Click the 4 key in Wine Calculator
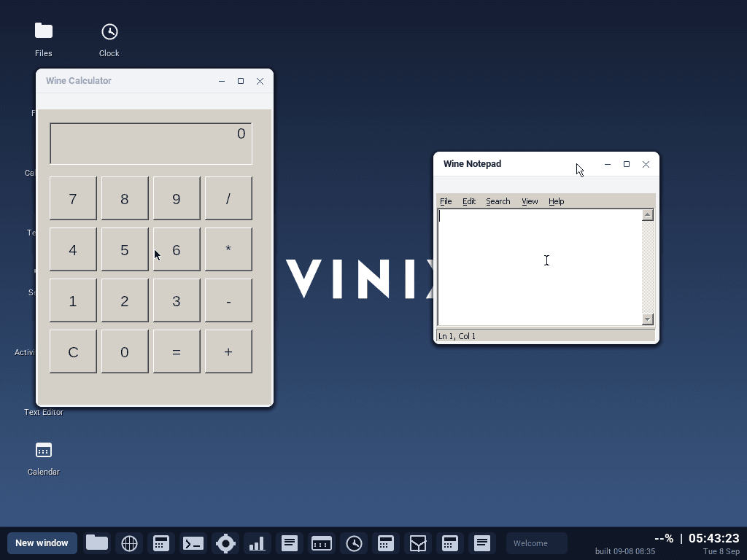The height and width of the screenshot is (560, 747). point(73,249)
